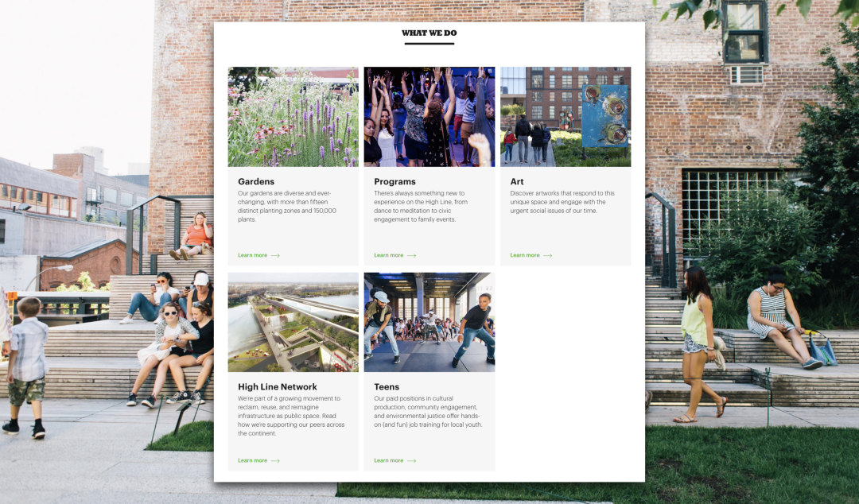Image resolution: width=859 pixels, height=504 pixels.
Task: Follow Learn more under High Line Network
Action: pyautogui.click(x=253, y=461)
